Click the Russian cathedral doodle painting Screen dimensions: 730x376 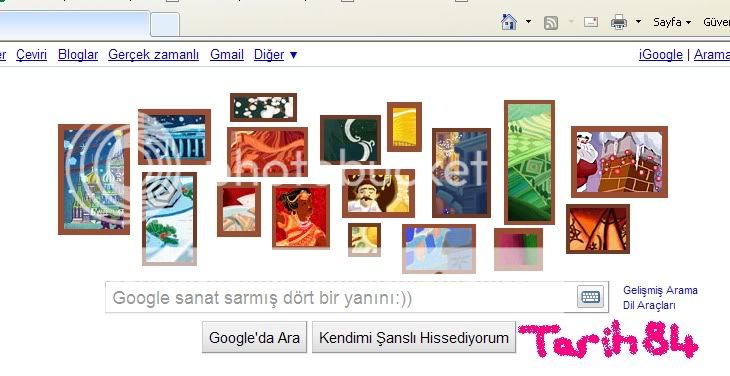[94, 179]
